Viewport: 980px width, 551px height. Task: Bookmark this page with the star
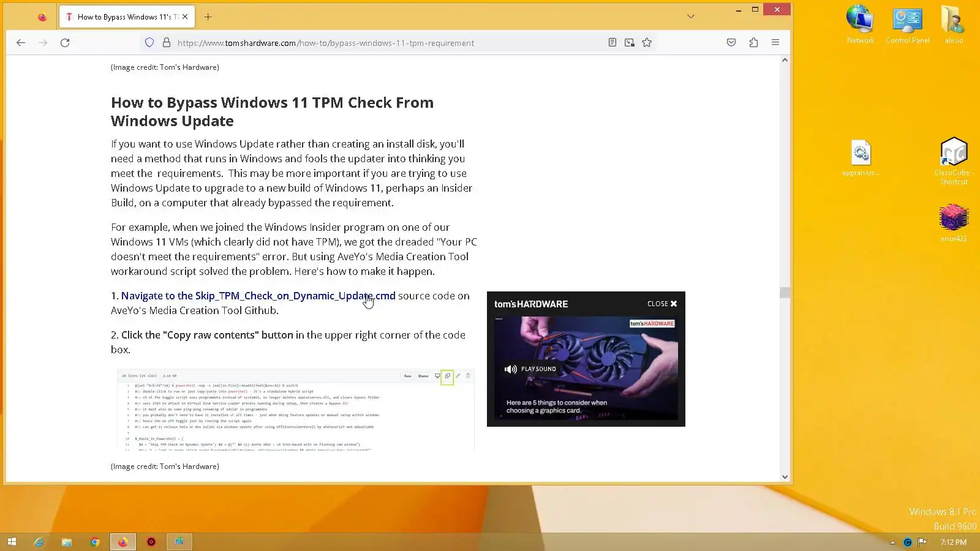click(x=647, y=43)
